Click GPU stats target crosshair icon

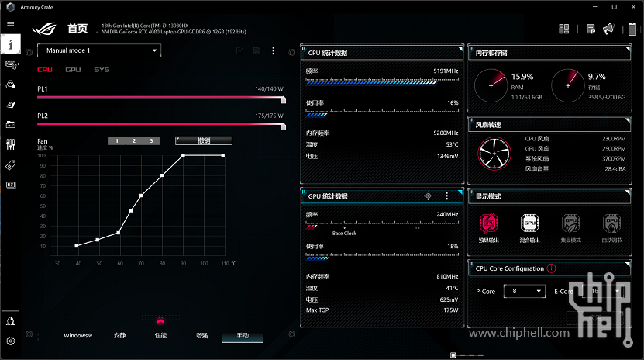pos(428,196)
